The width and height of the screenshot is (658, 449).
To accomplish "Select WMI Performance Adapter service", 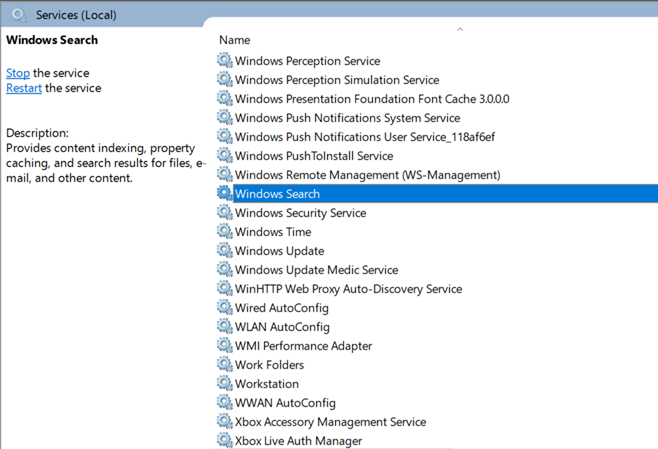I will coord(303,346).
